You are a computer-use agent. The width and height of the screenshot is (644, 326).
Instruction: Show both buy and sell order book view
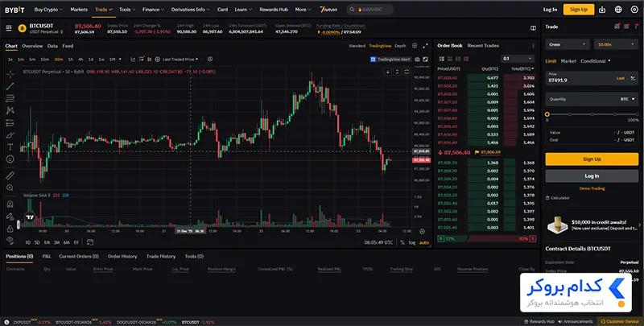[x=441, y=59]
